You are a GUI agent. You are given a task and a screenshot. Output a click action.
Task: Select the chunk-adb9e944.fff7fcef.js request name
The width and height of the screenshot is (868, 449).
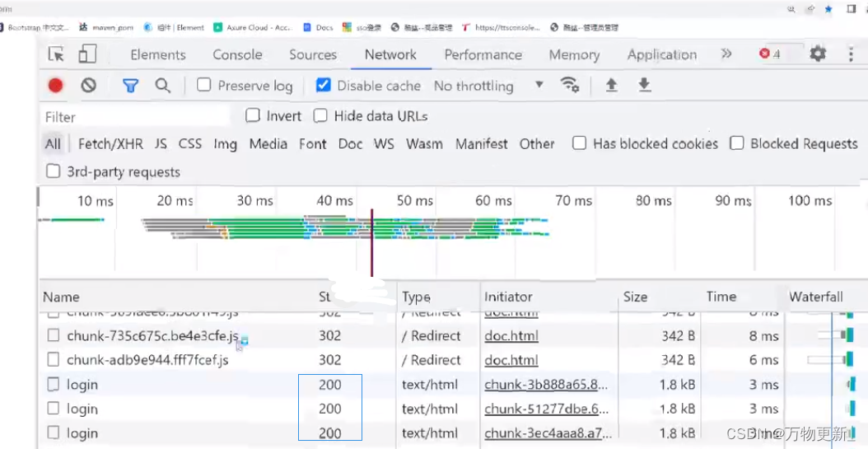click(147, 360)
